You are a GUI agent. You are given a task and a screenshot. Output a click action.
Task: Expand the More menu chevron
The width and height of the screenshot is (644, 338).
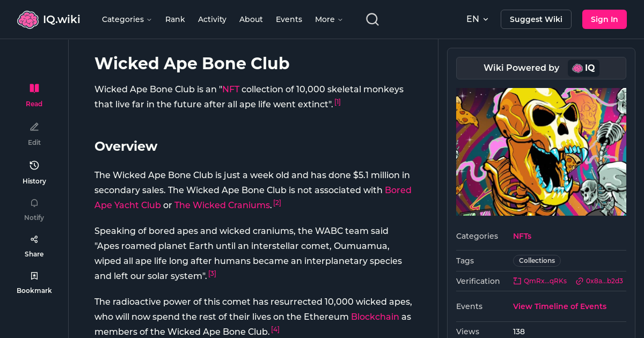pyautogui.click(x=328, y=19)
